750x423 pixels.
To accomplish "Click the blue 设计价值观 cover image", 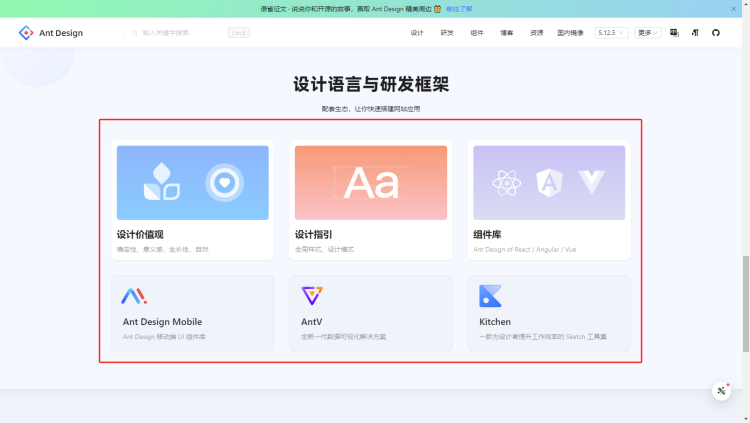I will pyautogui.click(x=193, y=183).
